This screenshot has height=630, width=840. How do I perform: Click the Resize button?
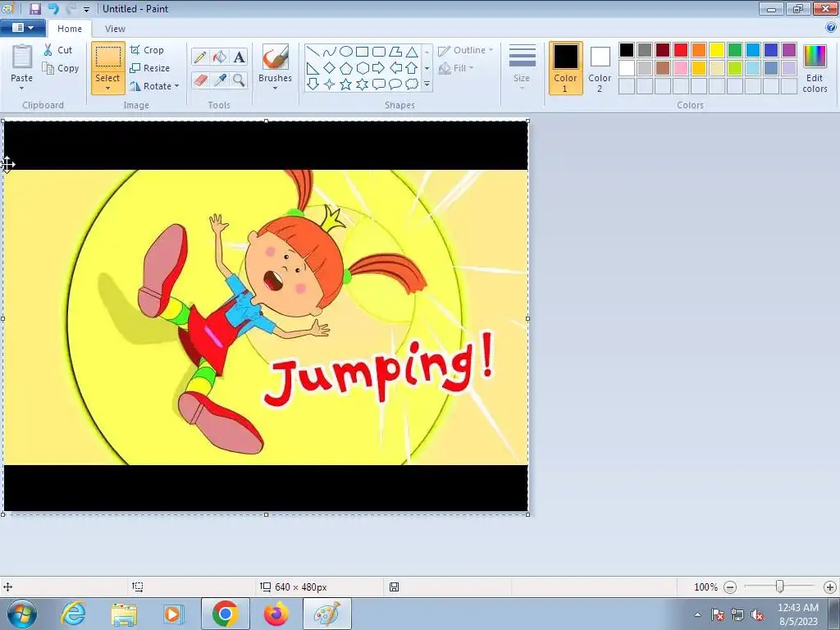click(149, 68)
